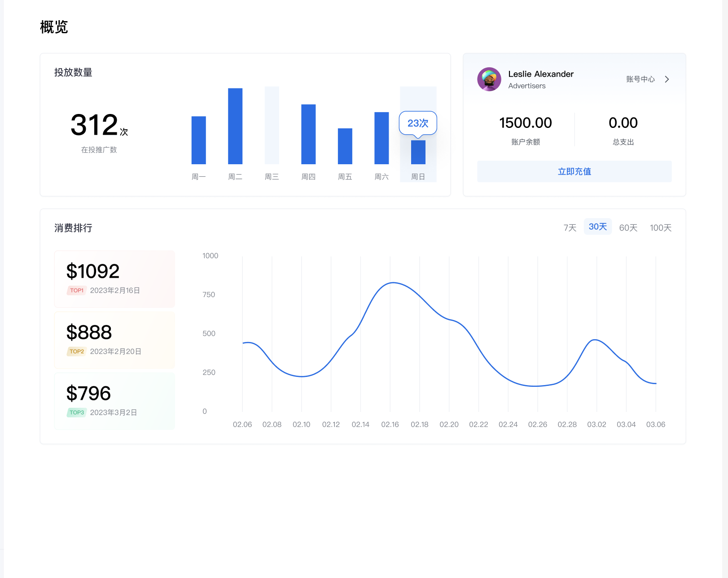This screenshot has height=578, width=728.
Task: Click the 03.02 x-axis date label
Action: click(596, 425)
